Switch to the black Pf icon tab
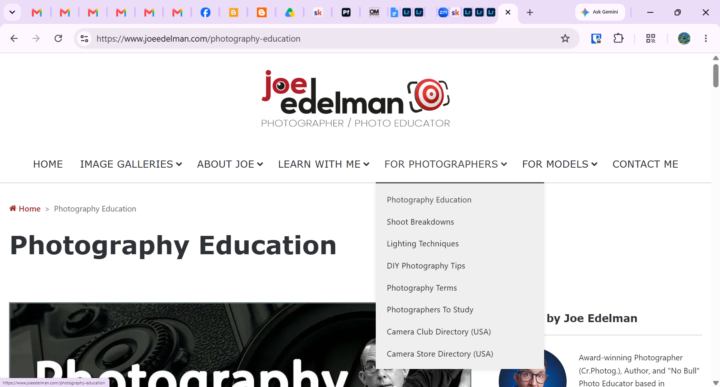Image resolution: width=720 pixels, height=387 pixels. pyautogui.click(x=346, y=12)
